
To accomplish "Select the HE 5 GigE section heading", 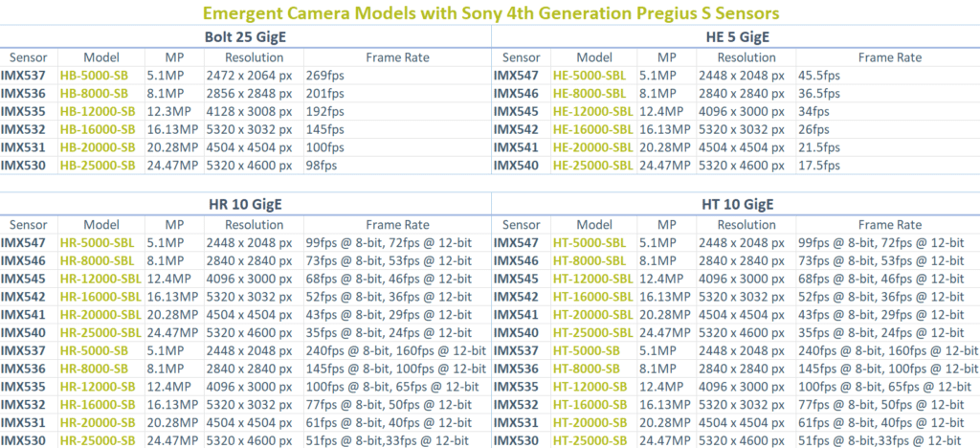I will 738,37.
